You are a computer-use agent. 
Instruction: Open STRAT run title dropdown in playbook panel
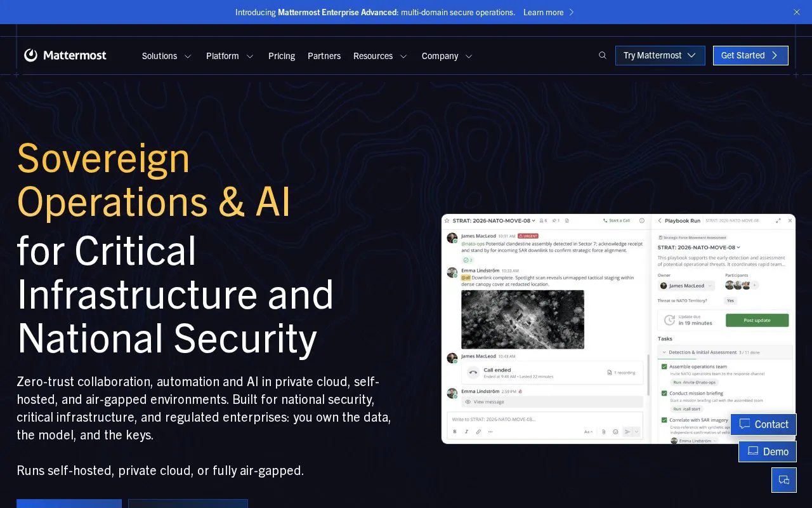tap(698, 248)
